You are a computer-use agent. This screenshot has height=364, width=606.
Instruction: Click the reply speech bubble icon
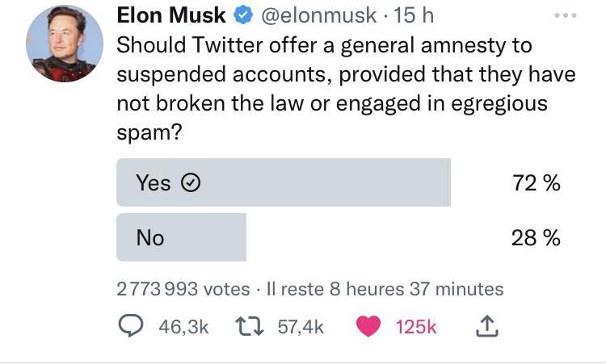click(x=131, y=326)
